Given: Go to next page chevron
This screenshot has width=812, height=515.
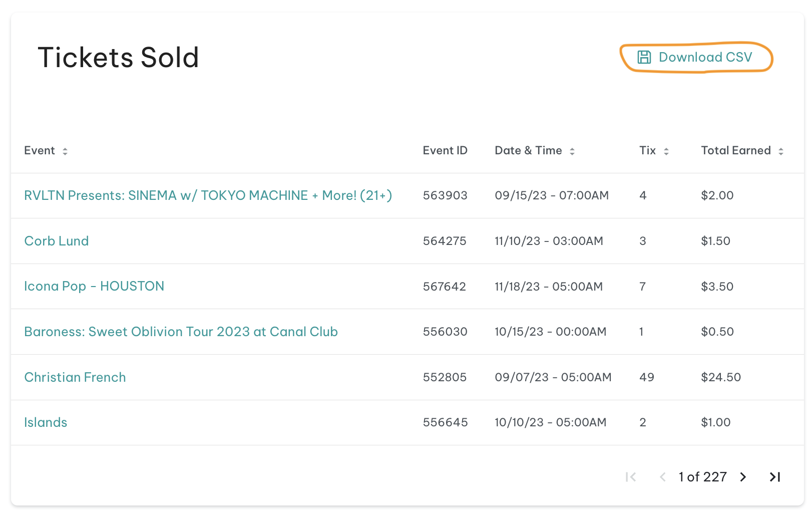Looking at the screenshot, I should tap(743, 477).
